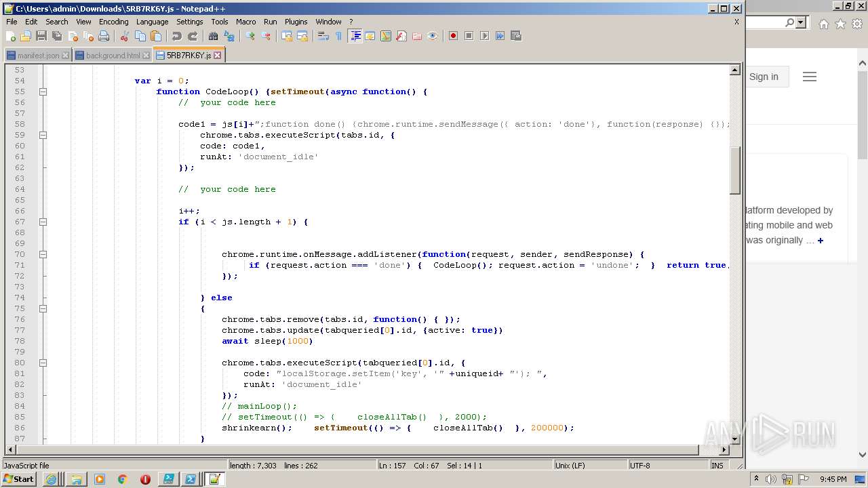Click the Save All toolbar icon
This screenshot has height=488, width=868.
(57, 36)
